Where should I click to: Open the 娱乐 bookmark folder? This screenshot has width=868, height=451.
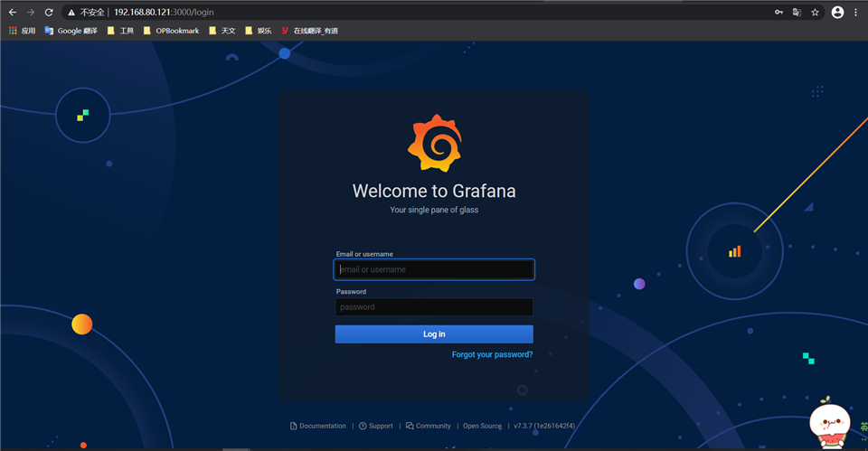point(258,31)
